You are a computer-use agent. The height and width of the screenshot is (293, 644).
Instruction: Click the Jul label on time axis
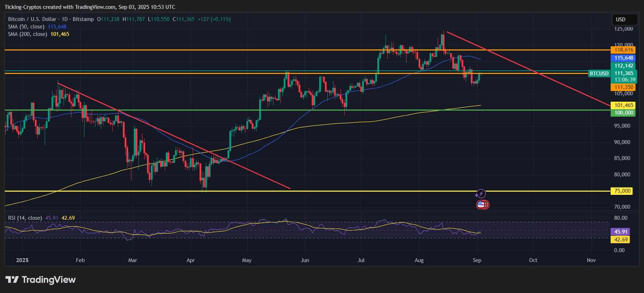pyautogui.click(x=361, y=260)
